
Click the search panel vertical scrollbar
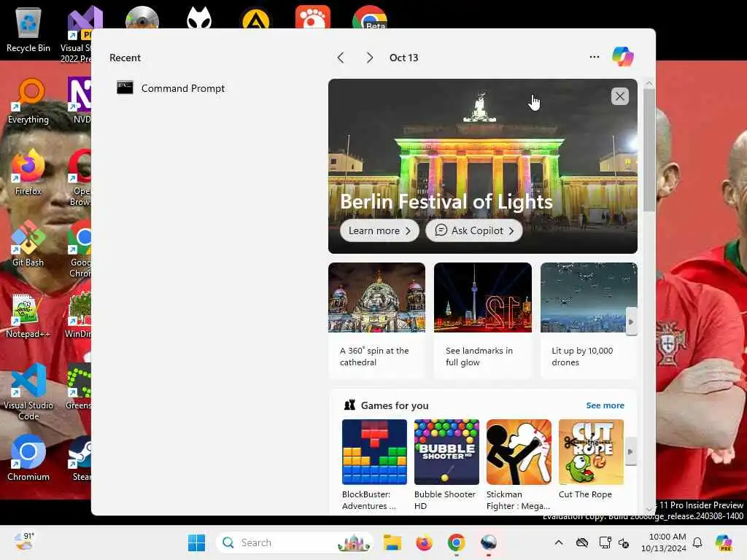(649, 150)
